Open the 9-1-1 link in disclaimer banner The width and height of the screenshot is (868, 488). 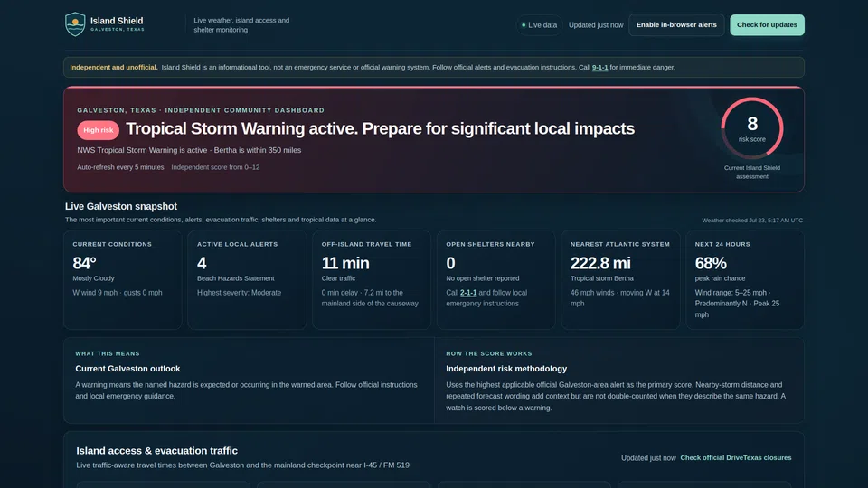pos(599,68)
